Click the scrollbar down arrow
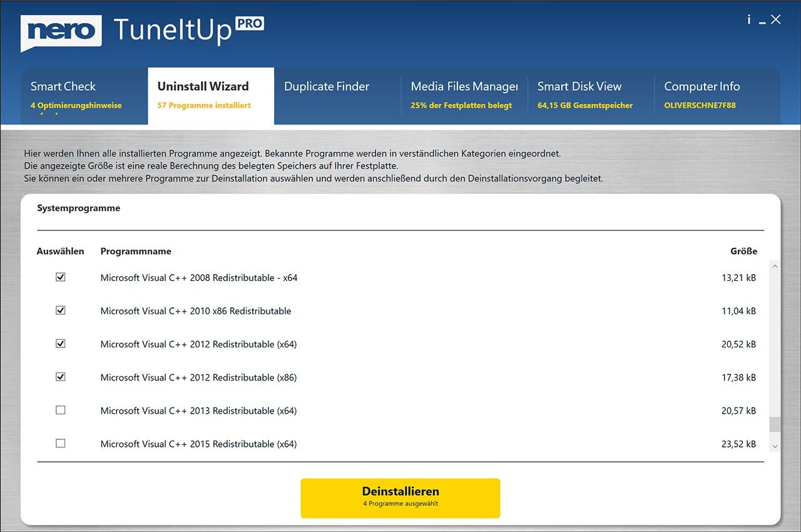This screenshot has width=801, height=532. tap(775, 446)
